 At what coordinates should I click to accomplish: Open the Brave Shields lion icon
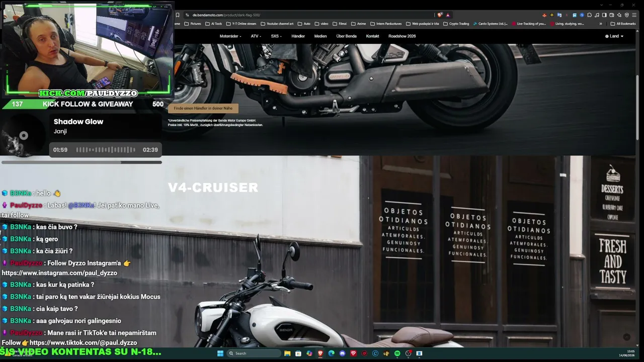[x=440, y=15]
